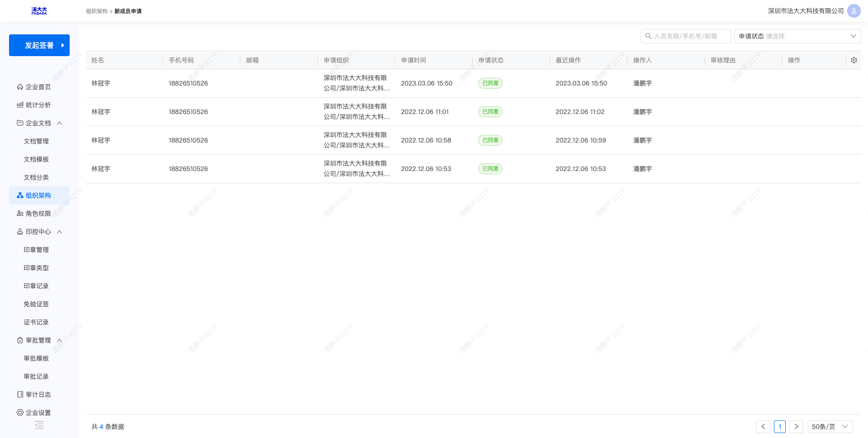
Task: Open 审批记录 in sidebar
Action: pyautogui.click(x=36, y=376)
